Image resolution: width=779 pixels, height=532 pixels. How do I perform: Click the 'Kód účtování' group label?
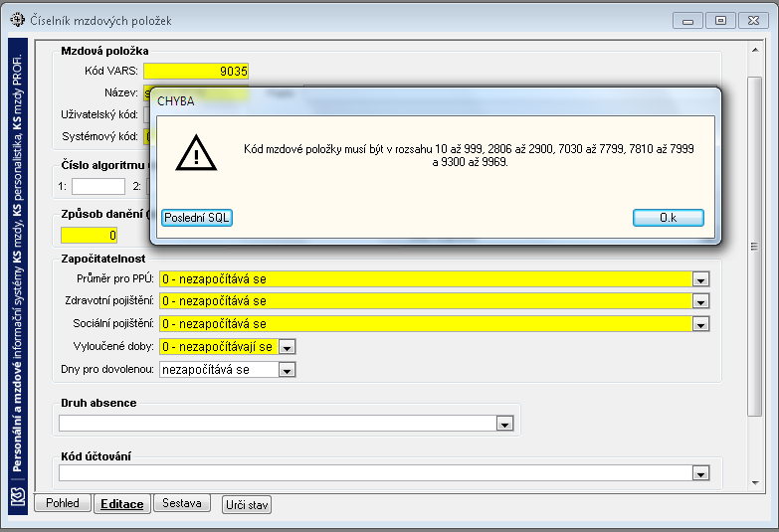(96, 456)
